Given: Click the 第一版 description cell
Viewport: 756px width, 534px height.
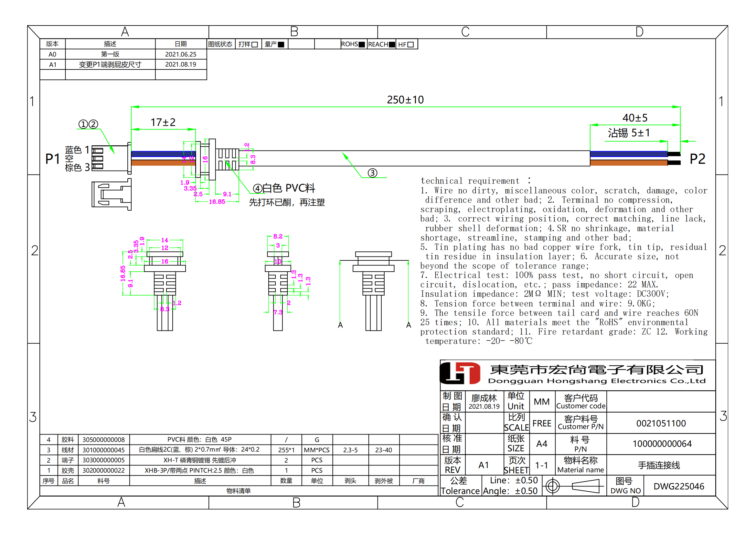Looking at the screenshot, I should pyautogui.click(x=110, y=54).
